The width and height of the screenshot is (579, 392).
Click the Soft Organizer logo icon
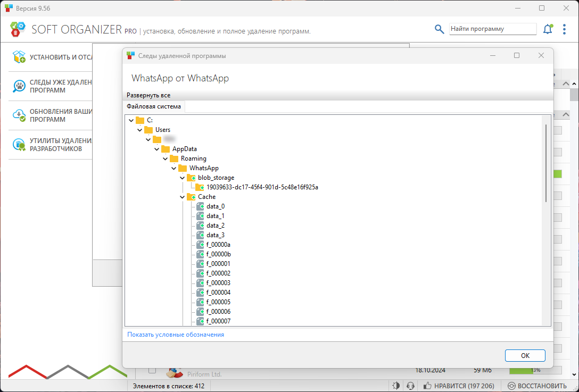(x=18, y=29)
